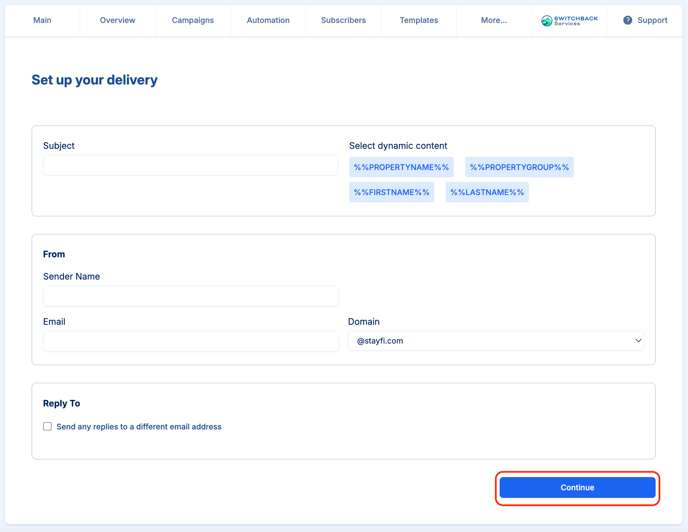Viewport: 688px width, 532px height.
Task: Click the Switchback Services logo
Action: [x=569, y=20]
